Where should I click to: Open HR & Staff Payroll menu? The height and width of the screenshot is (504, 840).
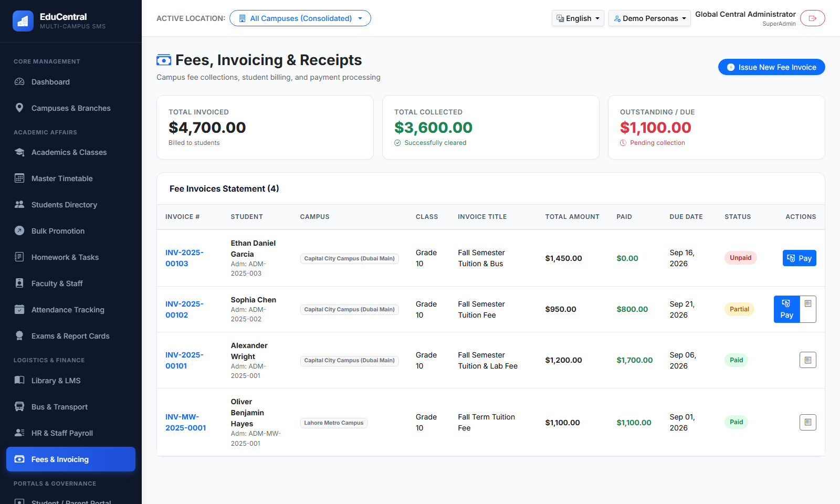71,433
